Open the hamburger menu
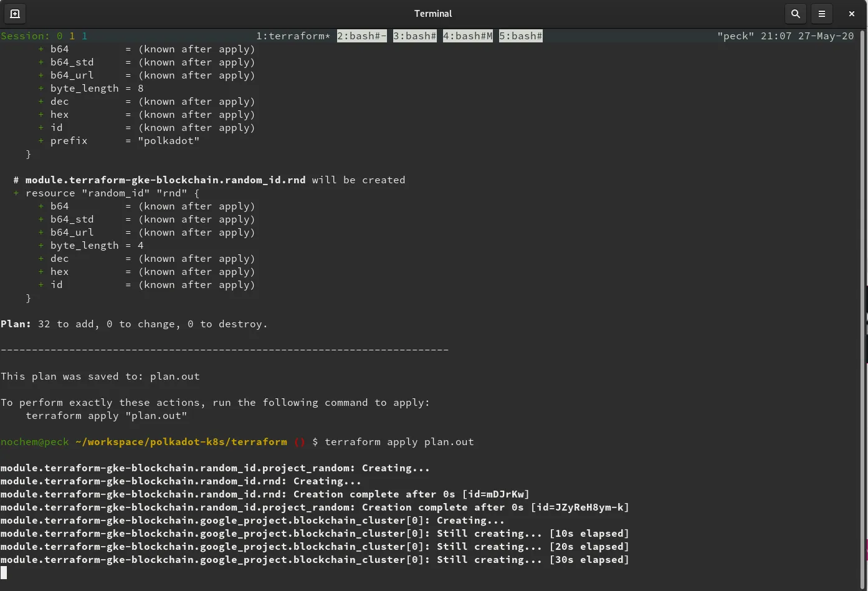 click(x=822, y=13)
